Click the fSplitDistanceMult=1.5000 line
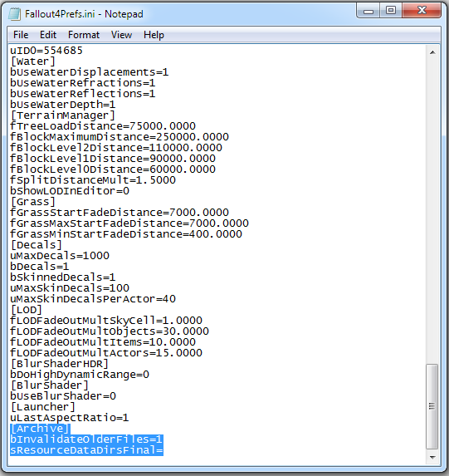 tap(92, 180)
